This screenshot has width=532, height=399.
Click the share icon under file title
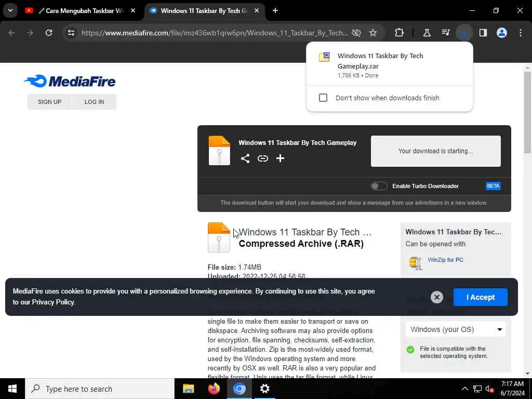click(x=245, y=158)
